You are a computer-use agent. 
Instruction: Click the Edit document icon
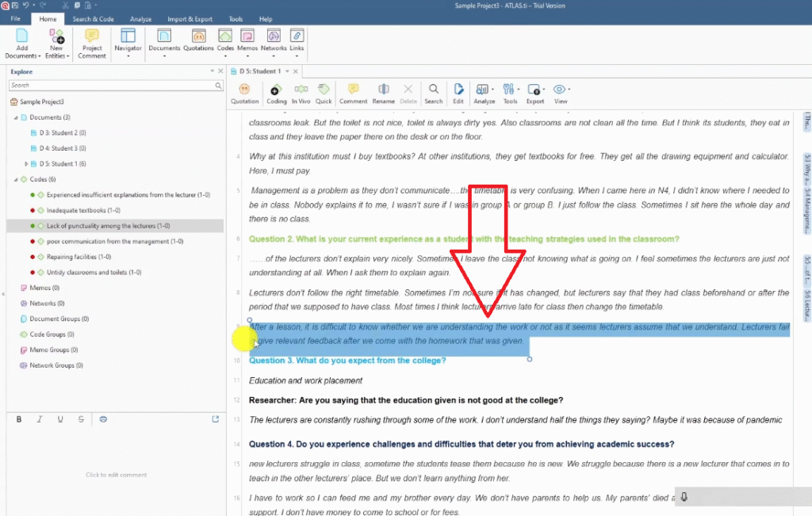click(x=458, y=94)
